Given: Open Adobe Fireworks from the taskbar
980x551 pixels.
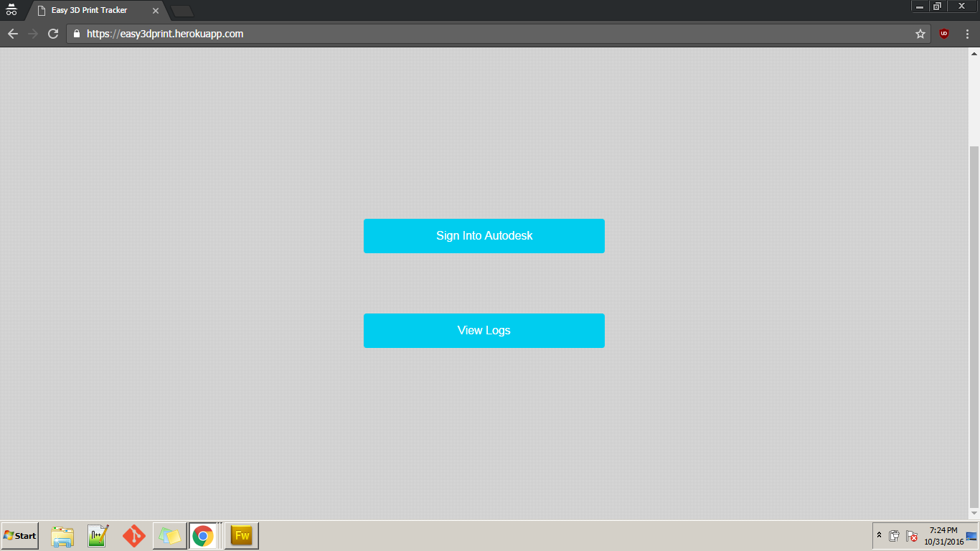Looking at the screenshot, I should click(242, 536).
